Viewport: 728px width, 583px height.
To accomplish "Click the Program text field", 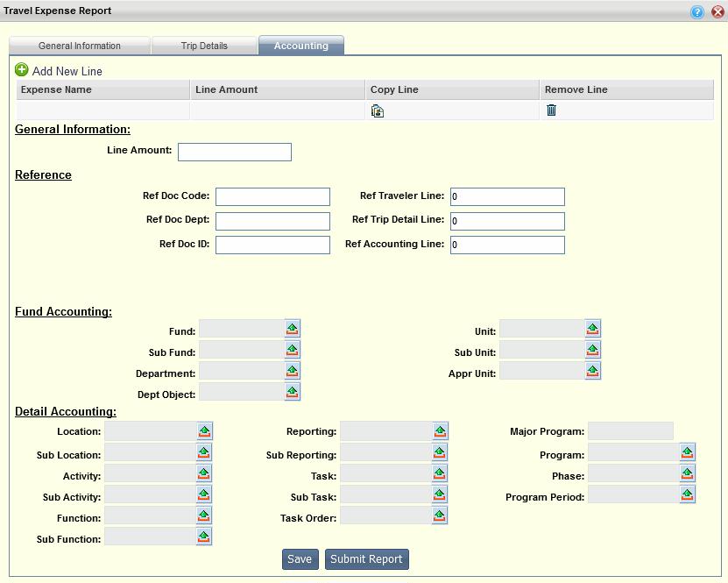I will click(x=634, y=452).
